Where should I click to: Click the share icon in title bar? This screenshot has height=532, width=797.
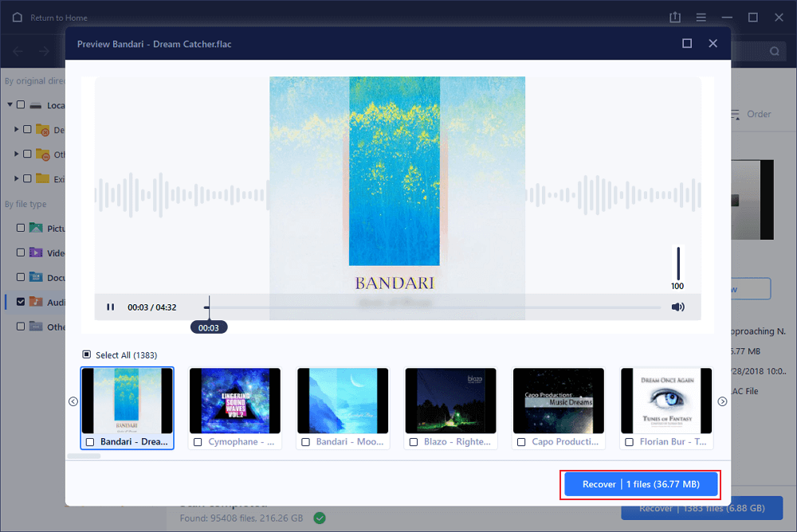(x=676, y=18)
